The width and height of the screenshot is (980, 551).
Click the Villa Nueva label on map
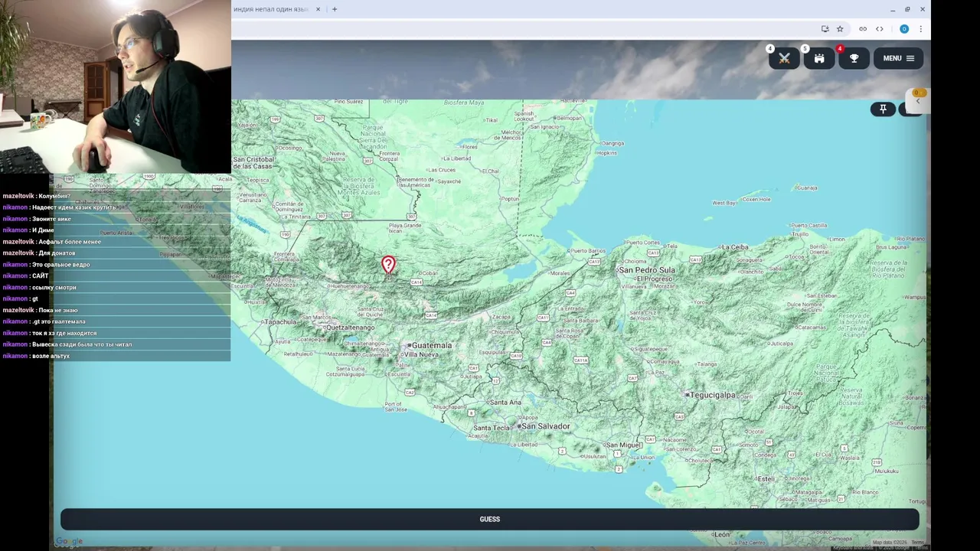pyautogui.click(x=421, y=355)
